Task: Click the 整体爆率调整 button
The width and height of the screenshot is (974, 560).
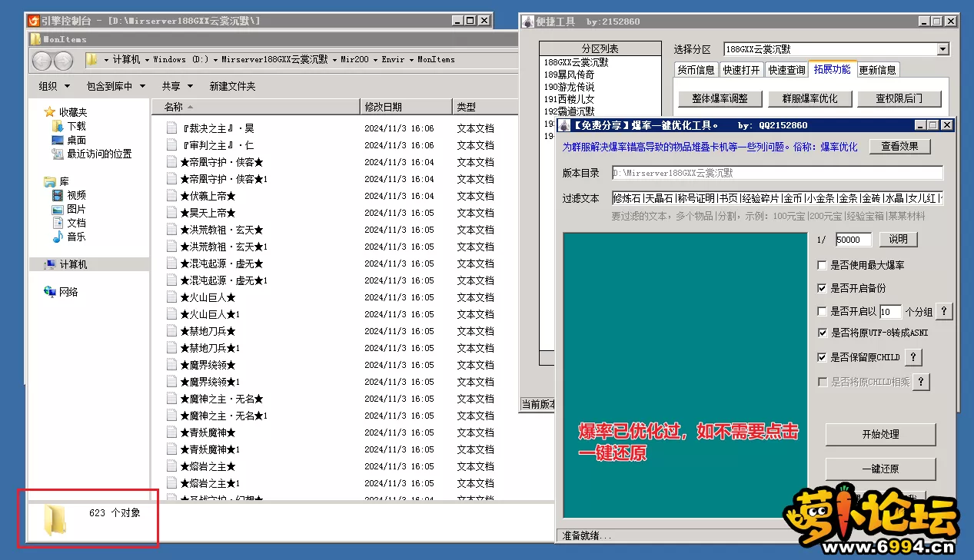Action: click(x=720, y=98)
